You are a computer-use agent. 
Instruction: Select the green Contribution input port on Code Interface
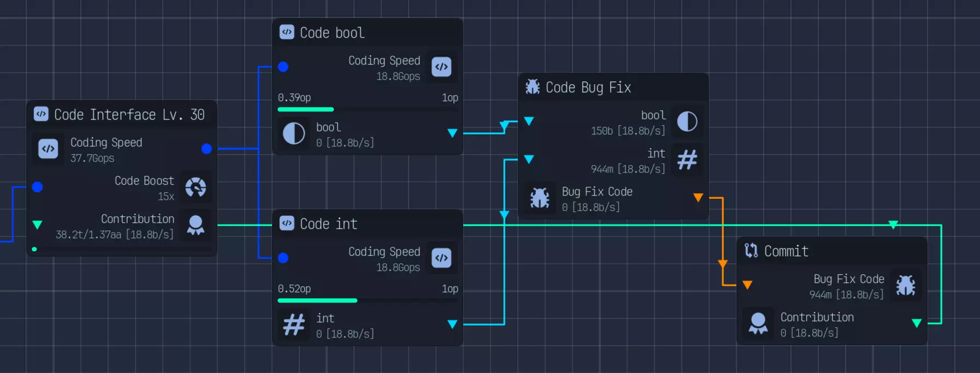37,224
